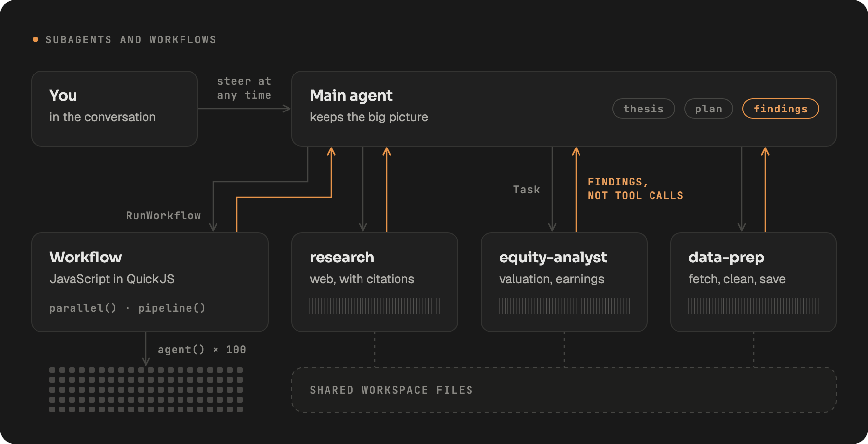
Task: Click the "data-prep" card heading
Action: [726, 258]
